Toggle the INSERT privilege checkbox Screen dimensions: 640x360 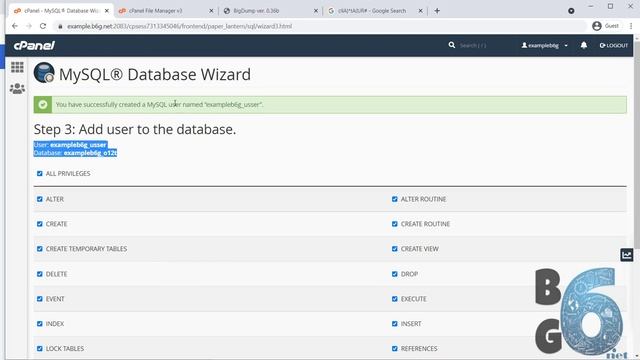point(395,324)
